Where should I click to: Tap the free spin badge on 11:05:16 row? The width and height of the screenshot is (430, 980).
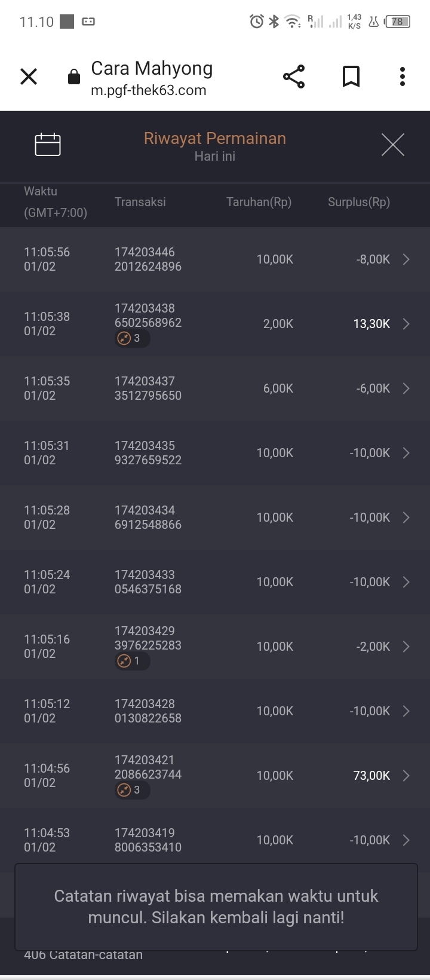click(131, 661)
